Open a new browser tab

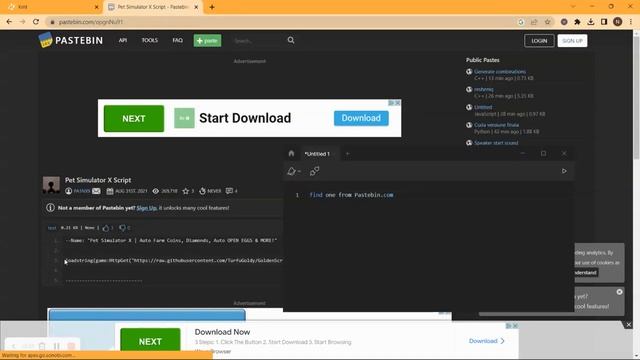pyautogui.click(x=212, y=7)
